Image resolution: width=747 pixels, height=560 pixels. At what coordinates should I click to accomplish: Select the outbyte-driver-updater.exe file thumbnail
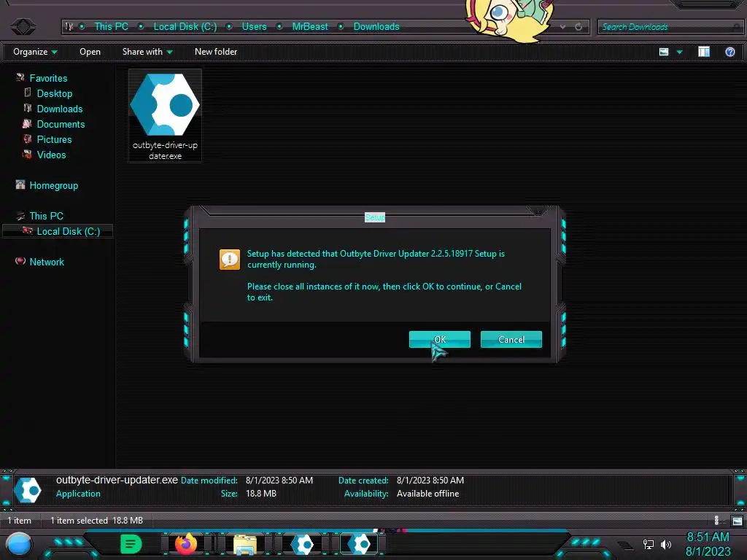[x=165, y=116]
